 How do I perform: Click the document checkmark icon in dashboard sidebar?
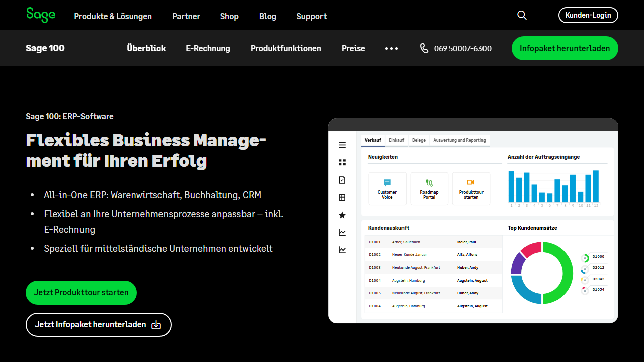point(342,180)
